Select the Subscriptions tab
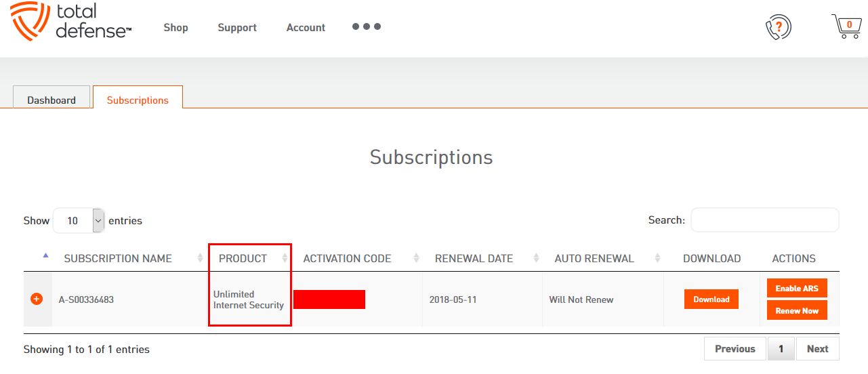The height and width of the screenshot is (374, 868). click(138, 98)
